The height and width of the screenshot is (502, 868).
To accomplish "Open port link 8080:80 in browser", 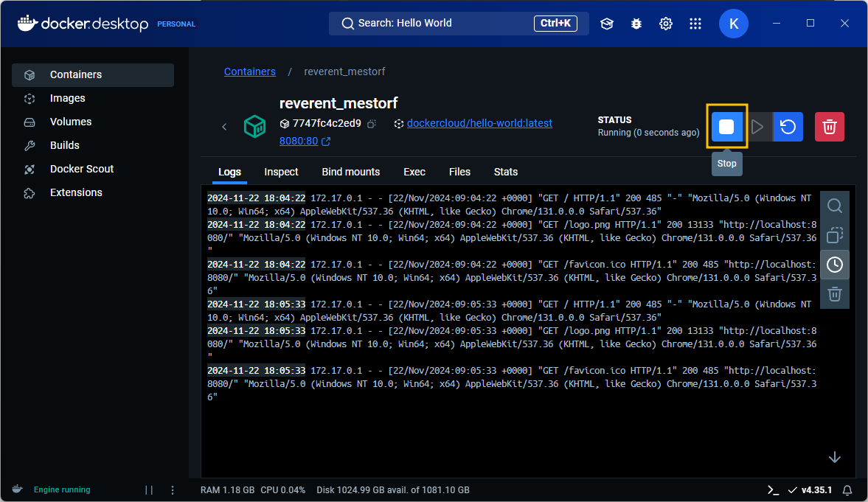I will [305, 141].
